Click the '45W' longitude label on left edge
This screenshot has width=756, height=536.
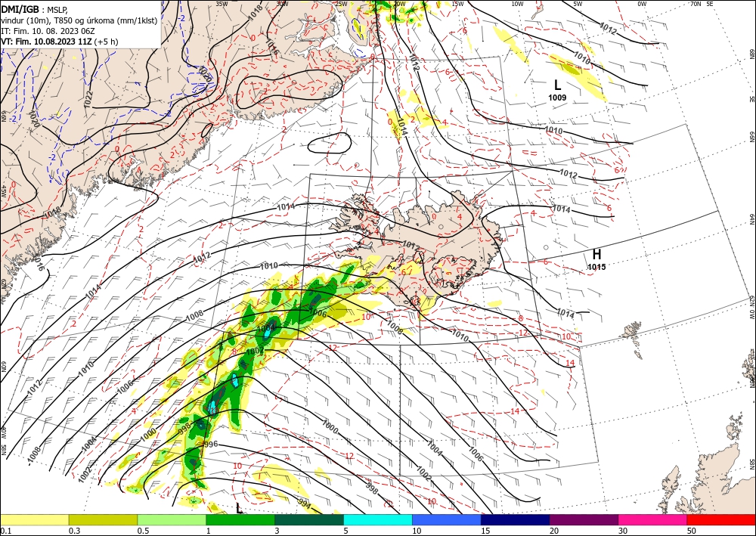point(3,191)
